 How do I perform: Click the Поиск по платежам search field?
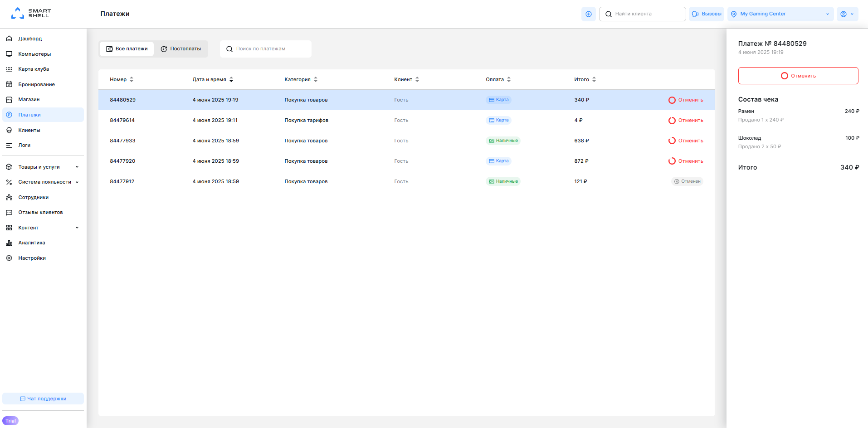pyautogui.click(x=271, y=49)
